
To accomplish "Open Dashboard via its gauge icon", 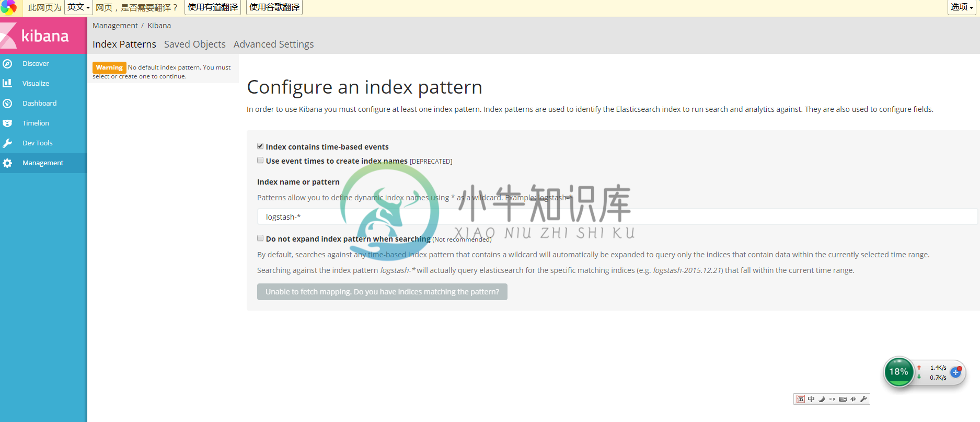I will [x=7, y=104].
